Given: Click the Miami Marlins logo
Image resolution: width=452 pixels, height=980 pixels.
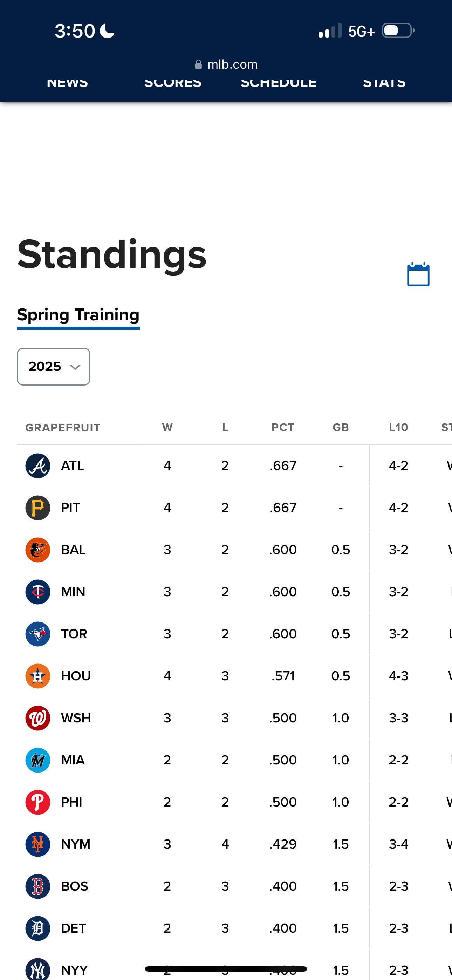Looking at the screenshot, I should coord(38,760).
